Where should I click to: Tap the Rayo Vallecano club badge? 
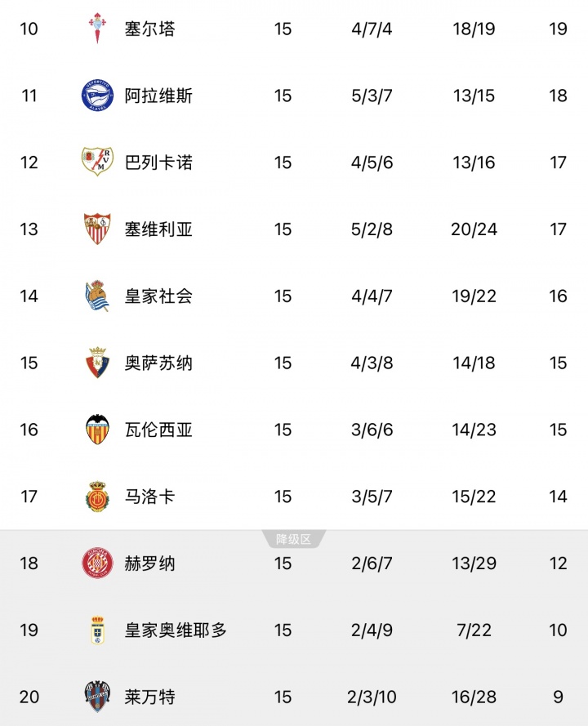coord(97,163)
